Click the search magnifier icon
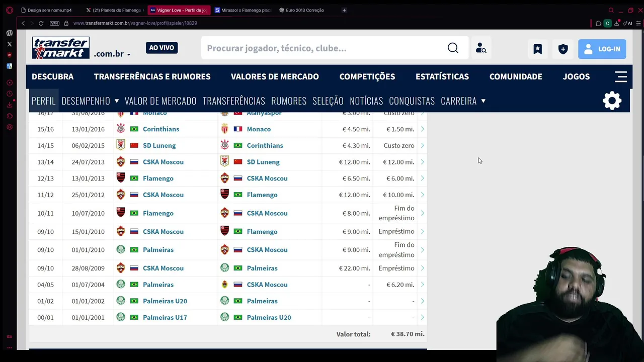644x362 pixels. 453,48
